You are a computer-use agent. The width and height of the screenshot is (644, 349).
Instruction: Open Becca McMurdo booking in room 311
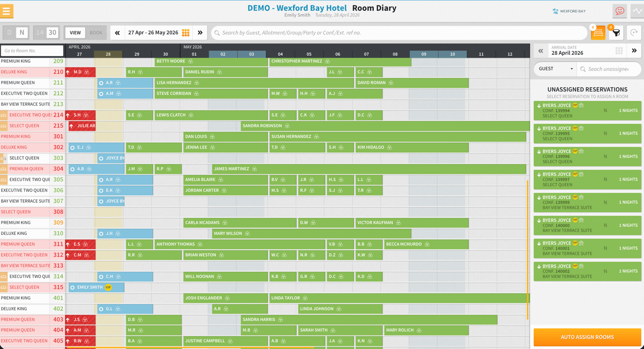coord(426,244)
